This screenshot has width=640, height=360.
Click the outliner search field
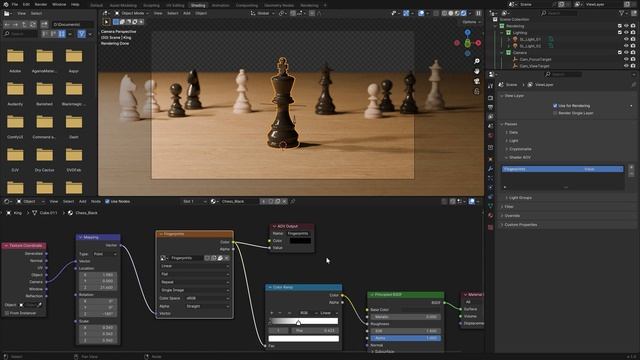(558, 13)
